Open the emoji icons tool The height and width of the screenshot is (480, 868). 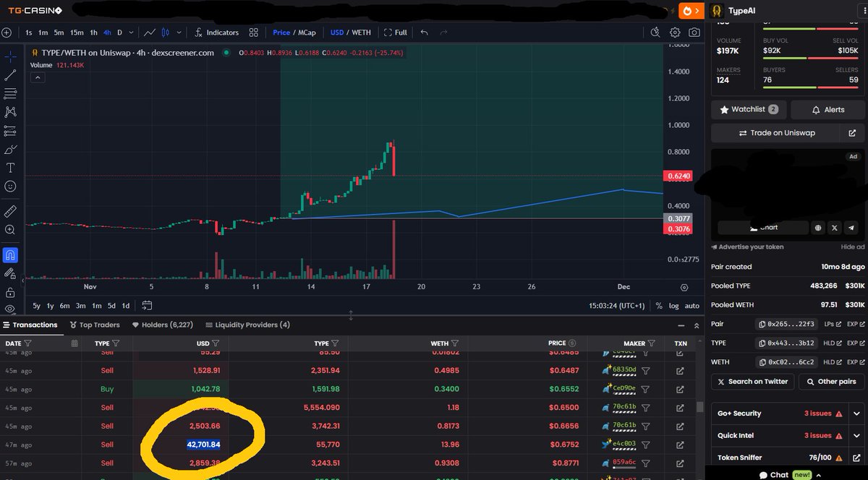pos(10,187)
